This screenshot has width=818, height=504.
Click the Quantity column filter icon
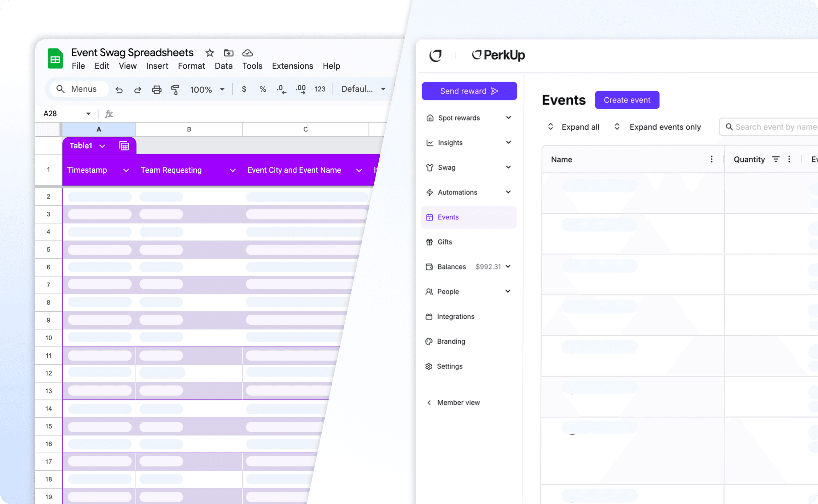776,159
